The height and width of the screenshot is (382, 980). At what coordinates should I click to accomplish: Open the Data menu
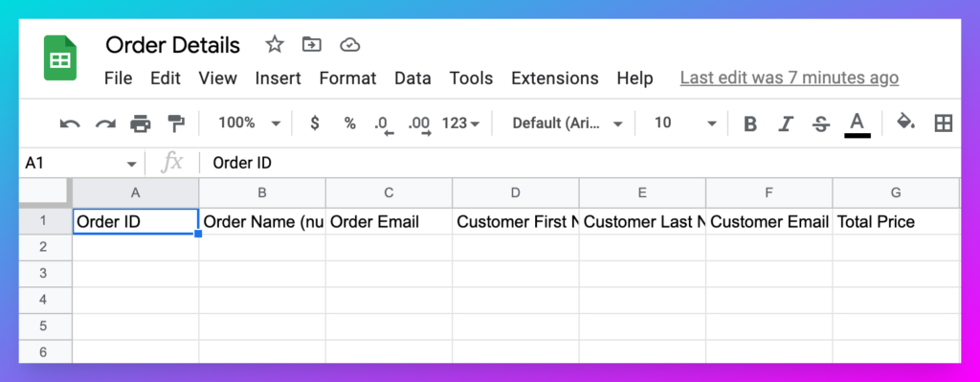pyautogui.click(x=412, y=79)
